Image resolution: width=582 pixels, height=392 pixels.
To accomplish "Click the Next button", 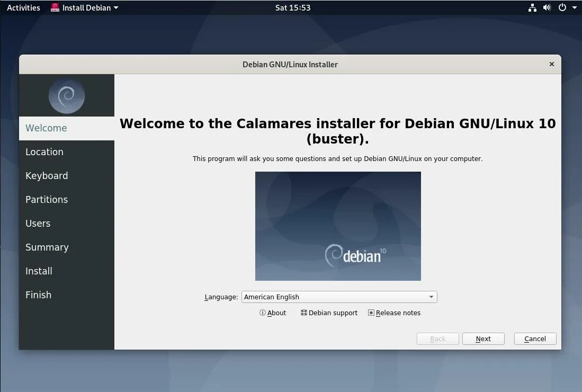I will click(x=483, y=338).
